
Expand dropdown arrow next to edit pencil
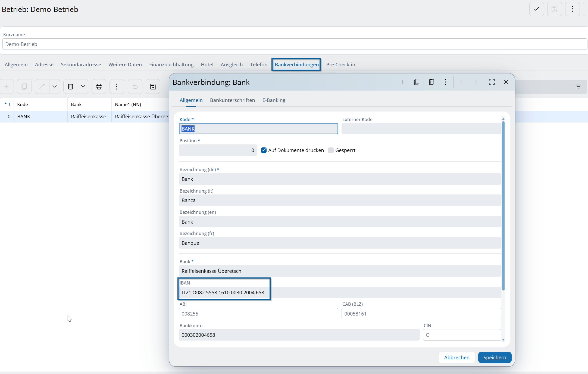[55, 86]
